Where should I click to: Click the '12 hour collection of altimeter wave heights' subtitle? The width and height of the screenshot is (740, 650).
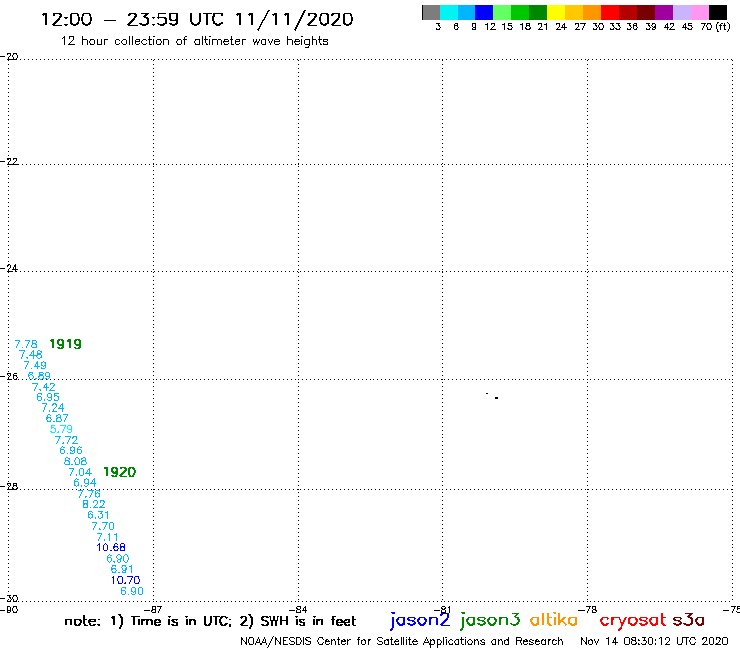[x=194, y=41]
